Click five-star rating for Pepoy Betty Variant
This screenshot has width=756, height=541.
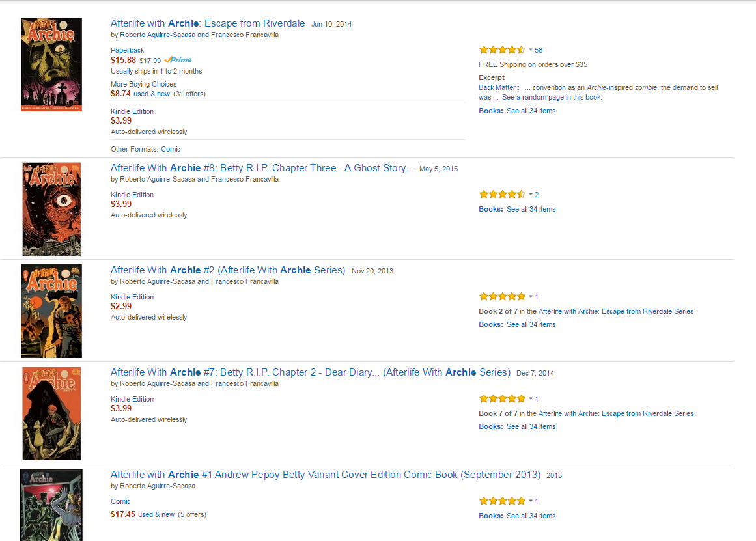point(502,501)
